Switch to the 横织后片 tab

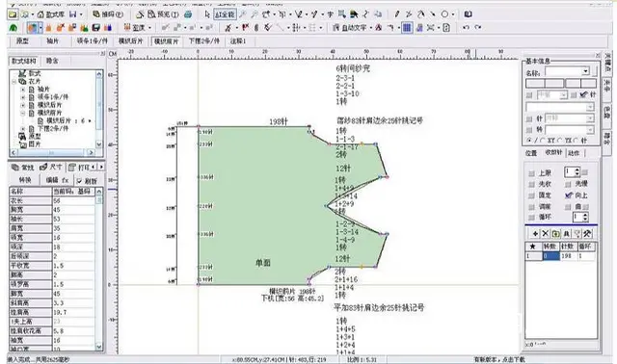[131, 40]
